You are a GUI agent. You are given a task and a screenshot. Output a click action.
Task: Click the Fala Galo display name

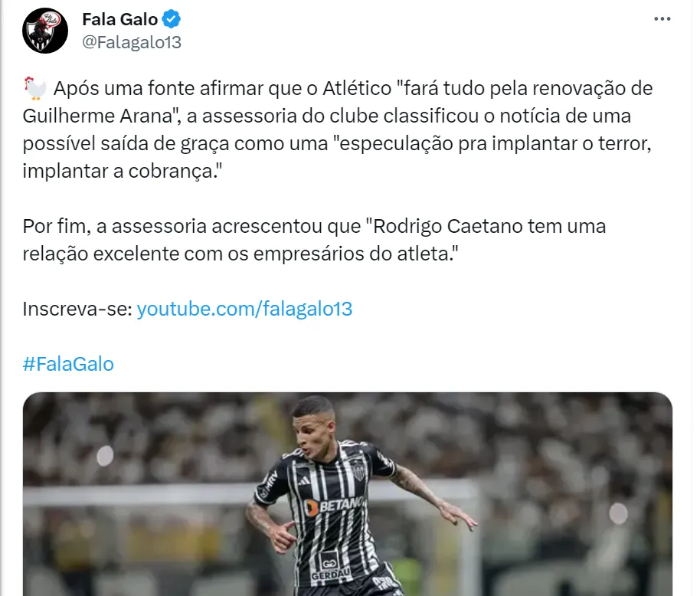[x=119, y=19]
